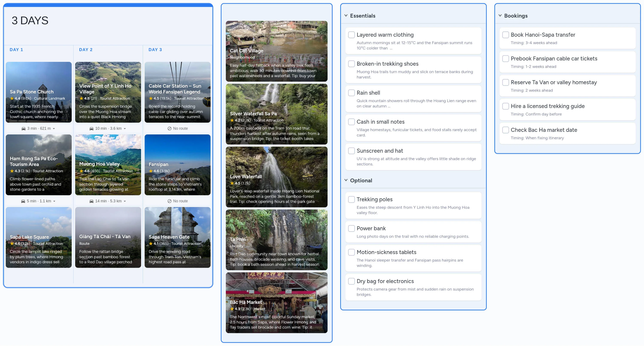The width and height of the screenshot is (644, 346).
Task: Click the no-route icon below Fansipan card
Action: (x=170, y=201)
